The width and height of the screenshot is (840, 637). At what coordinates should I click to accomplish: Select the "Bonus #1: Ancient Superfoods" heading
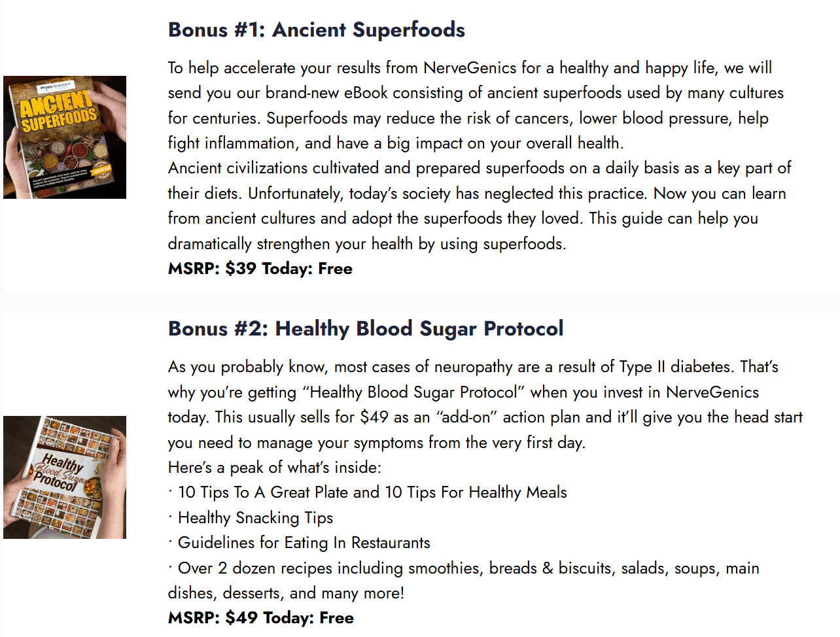click(317, 29)
